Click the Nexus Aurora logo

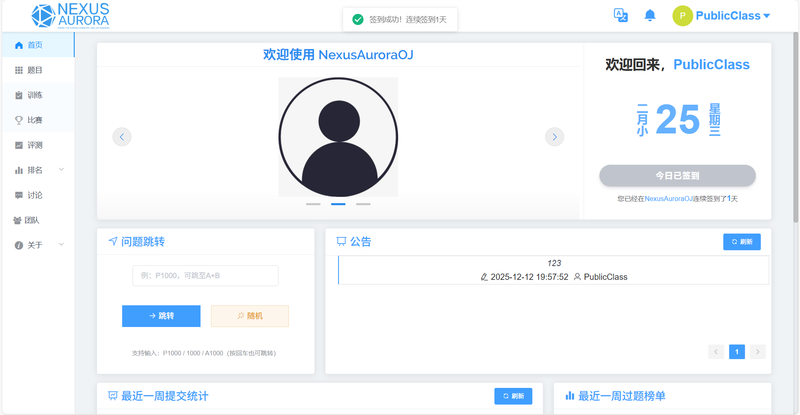70,15
